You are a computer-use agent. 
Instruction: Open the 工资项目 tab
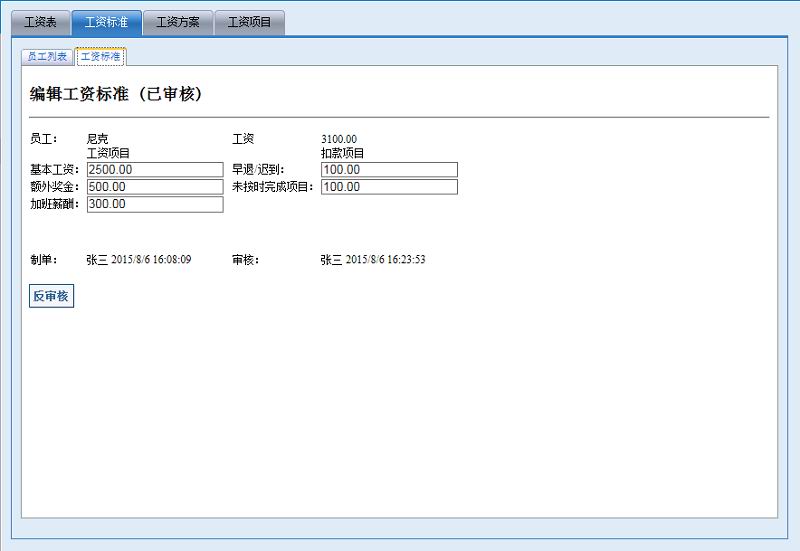(x=249, y=22)
